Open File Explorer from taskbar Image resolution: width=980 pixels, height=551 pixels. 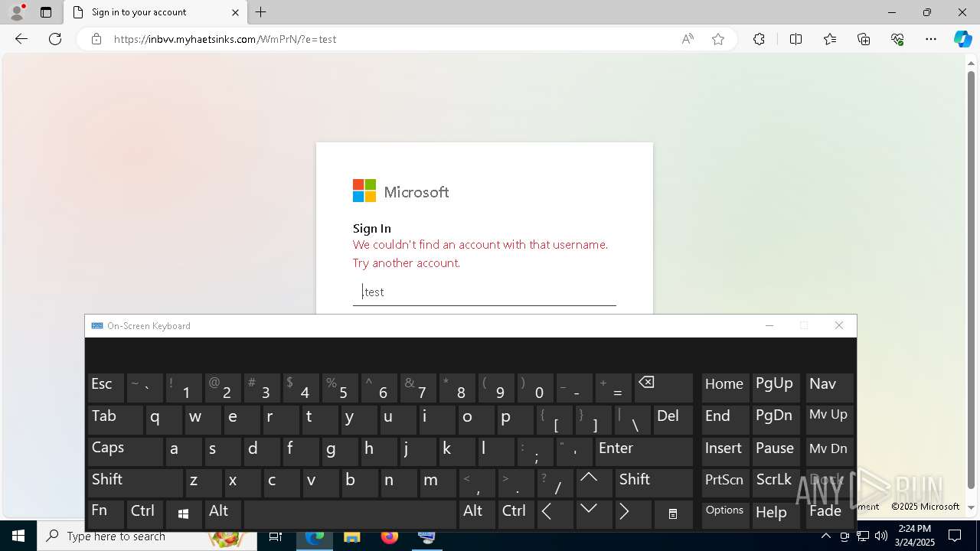(x=351, y=536)
